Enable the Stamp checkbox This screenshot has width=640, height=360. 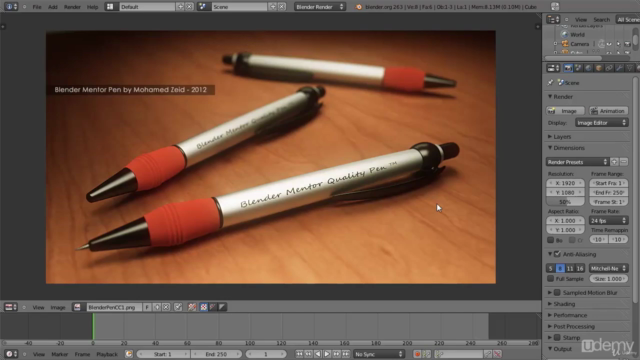click(x=557, y=338)
